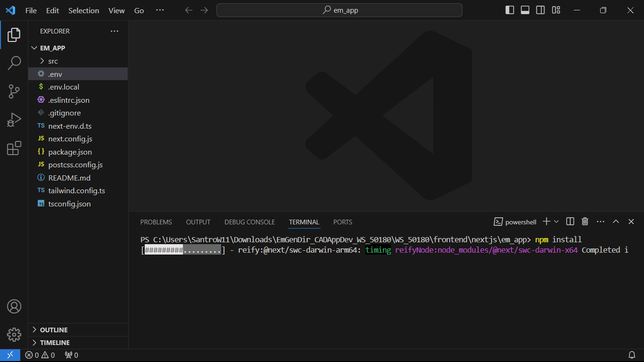This screenshot has height=362, width=644.
Task: Open next-env.d.ts file
Action: (x=78, y=126)
